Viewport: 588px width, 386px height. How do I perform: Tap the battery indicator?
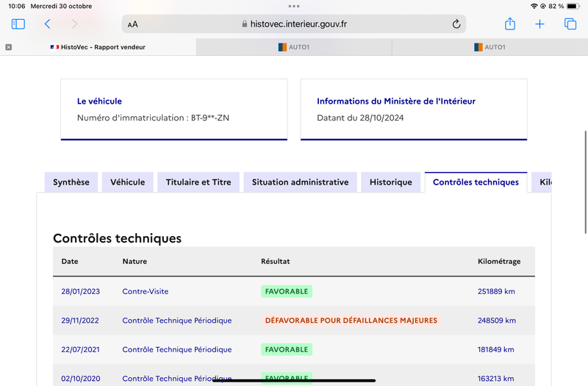pyautogui.click(x=573, y=6)
